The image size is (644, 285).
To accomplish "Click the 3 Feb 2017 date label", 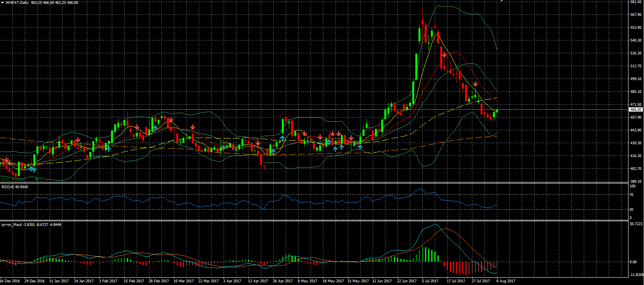I will click(108, 281).
